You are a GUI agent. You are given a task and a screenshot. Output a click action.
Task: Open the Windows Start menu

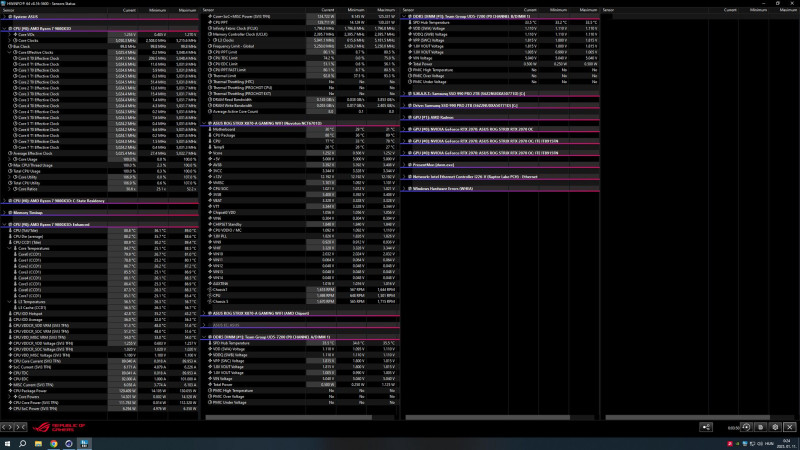click(7, 444)
